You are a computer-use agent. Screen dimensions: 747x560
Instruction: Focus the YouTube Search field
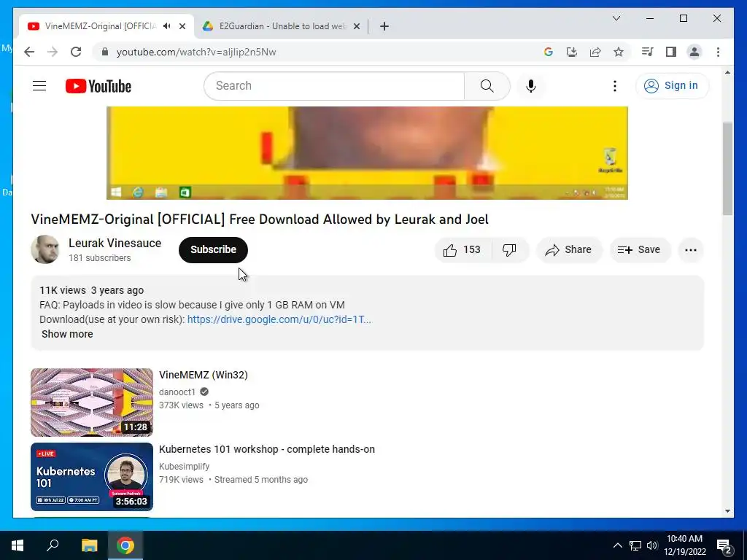tap(334, 86)
